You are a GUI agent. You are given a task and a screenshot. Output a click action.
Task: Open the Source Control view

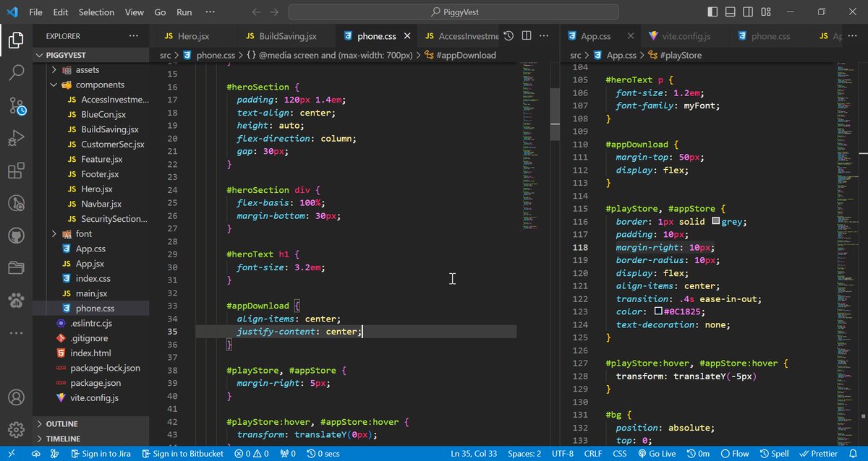(x=17, y=105)
